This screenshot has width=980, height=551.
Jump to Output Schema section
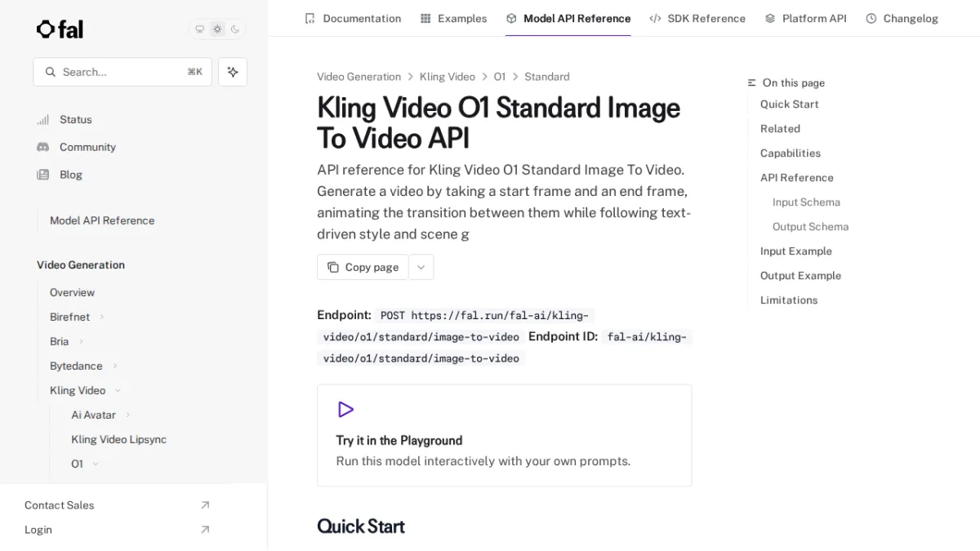coord(810,227)
